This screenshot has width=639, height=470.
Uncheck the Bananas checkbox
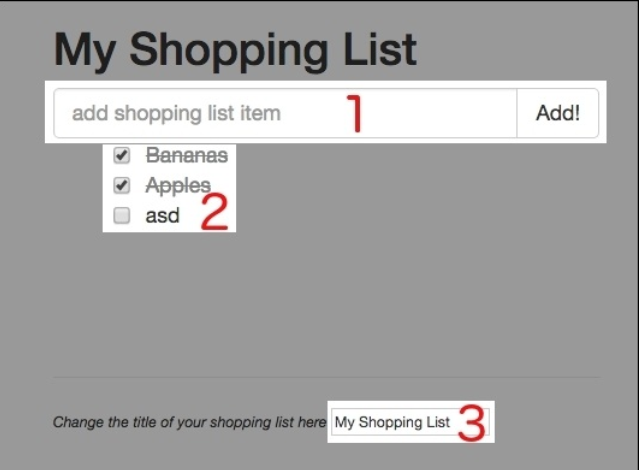coord(122,156)
